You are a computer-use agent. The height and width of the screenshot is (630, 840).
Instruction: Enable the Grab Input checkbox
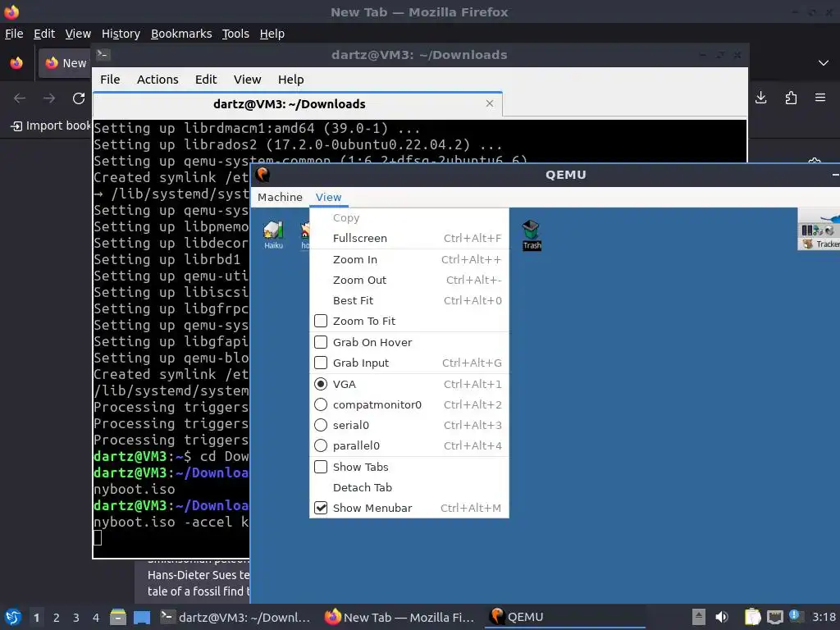click(321, 363)
